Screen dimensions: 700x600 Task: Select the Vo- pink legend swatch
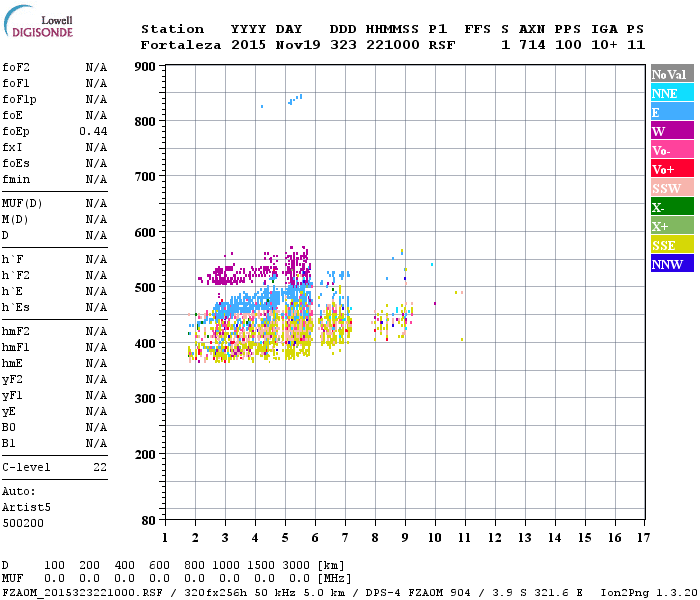(x=672, y=150)
